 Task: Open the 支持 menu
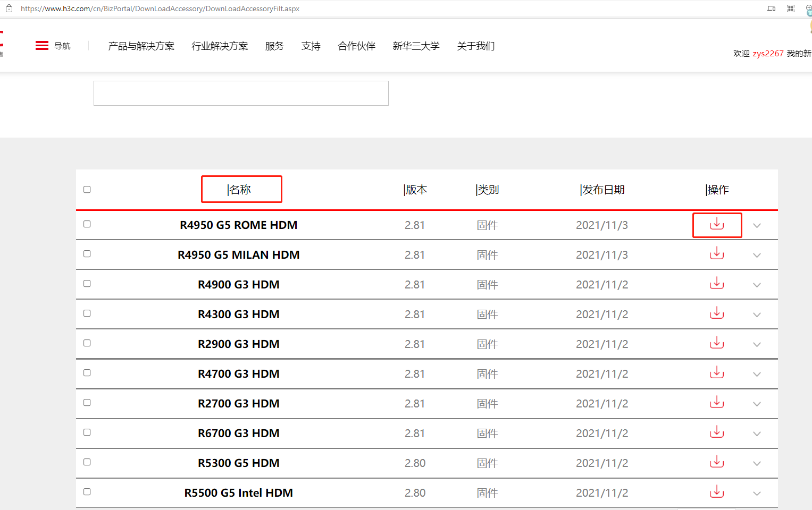click(311, 46)
